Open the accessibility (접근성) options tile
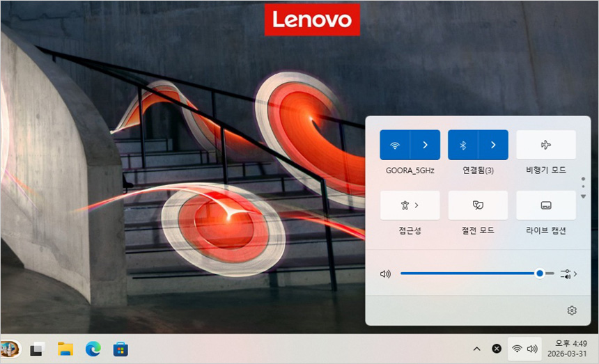Image resolution: width=599 pixels, height=364 pixels. click(410, 205)
